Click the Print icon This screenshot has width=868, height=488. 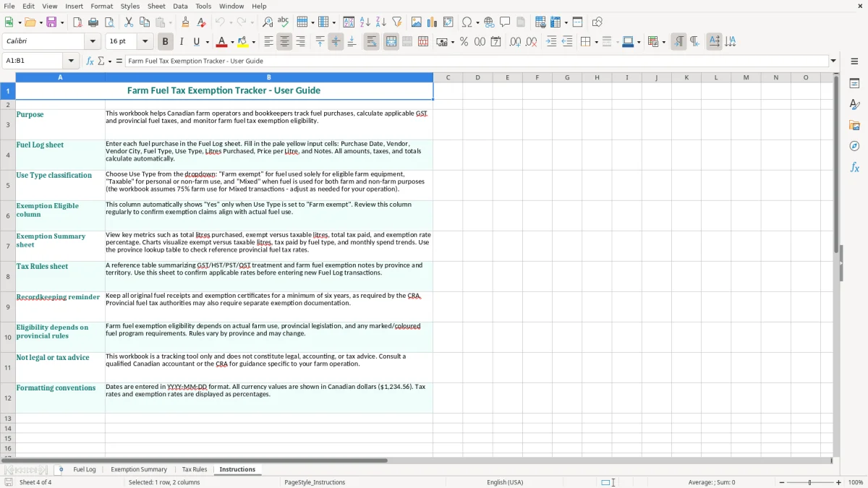coord(93,22)
